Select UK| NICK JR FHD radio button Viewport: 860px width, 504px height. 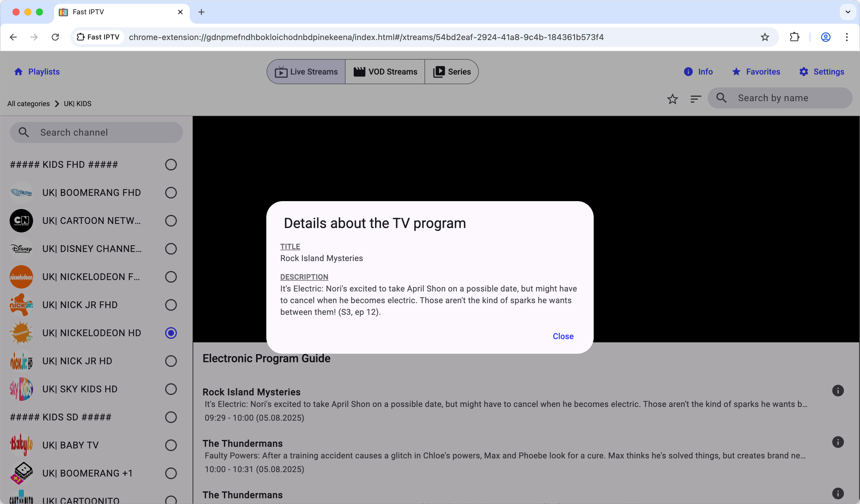171,305
